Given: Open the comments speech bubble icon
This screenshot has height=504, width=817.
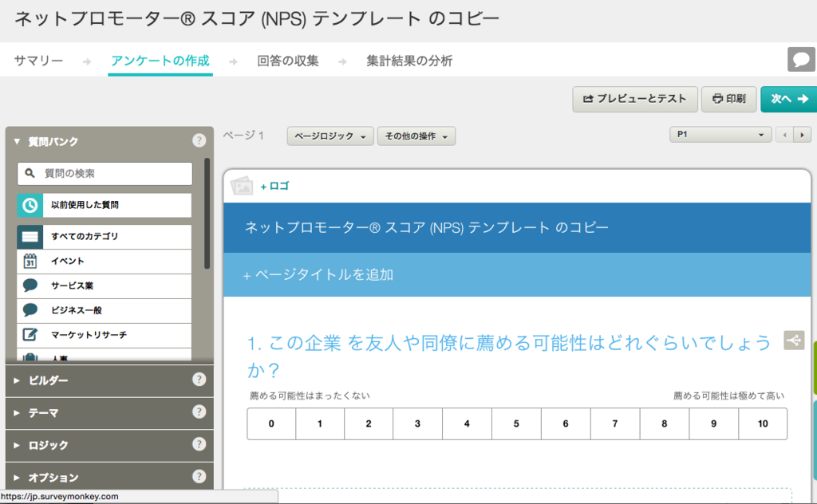Looking at the screenshot, I should [x=801, y=60].
